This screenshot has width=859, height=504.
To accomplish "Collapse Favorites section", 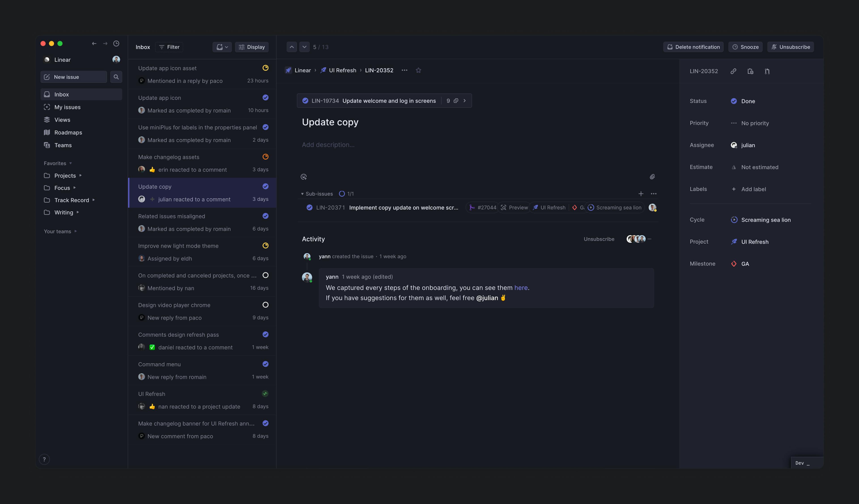I will click(x=70, y=163).
